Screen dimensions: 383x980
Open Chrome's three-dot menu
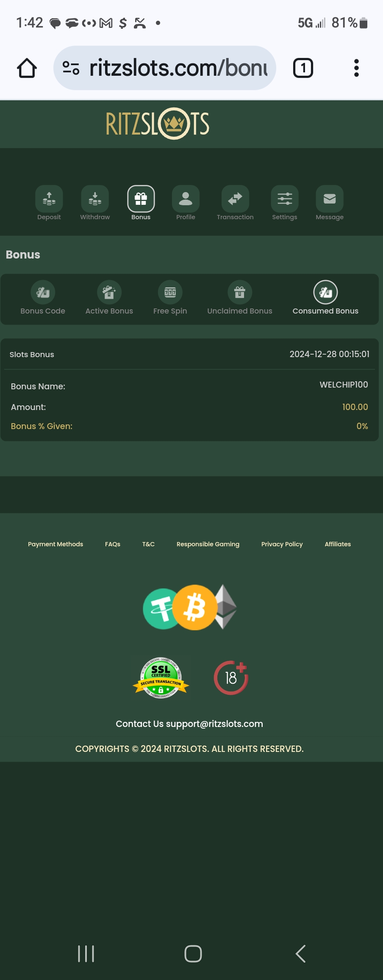(356, 68)
